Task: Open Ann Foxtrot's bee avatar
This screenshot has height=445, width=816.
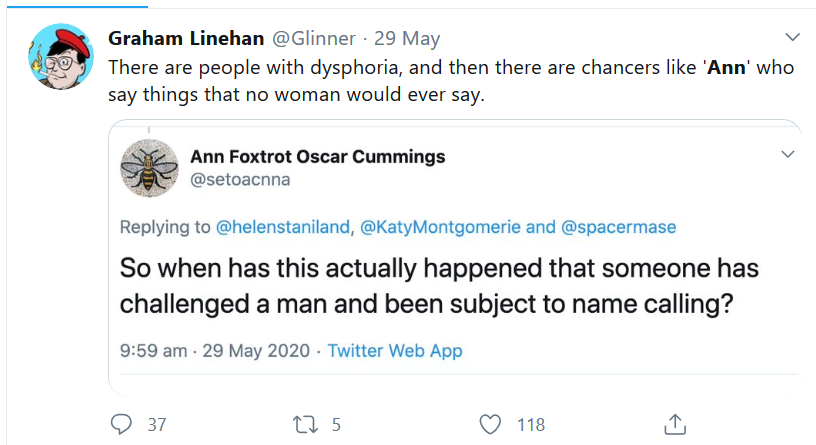Action: click(x=149, y=167)
